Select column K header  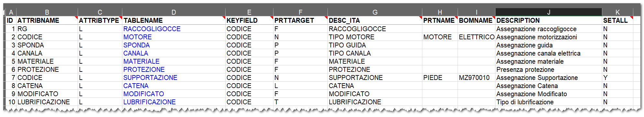click(617, 12)
